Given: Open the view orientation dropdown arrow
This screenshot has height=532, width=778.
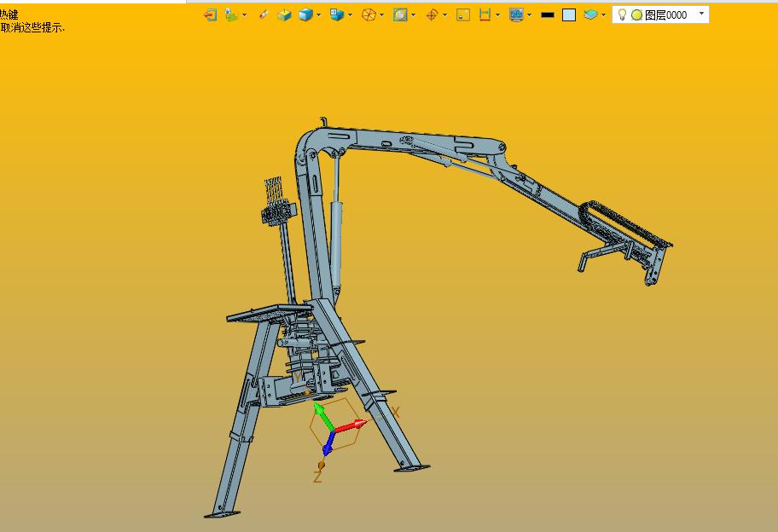Looking at the screenshot, I should 351,15.
